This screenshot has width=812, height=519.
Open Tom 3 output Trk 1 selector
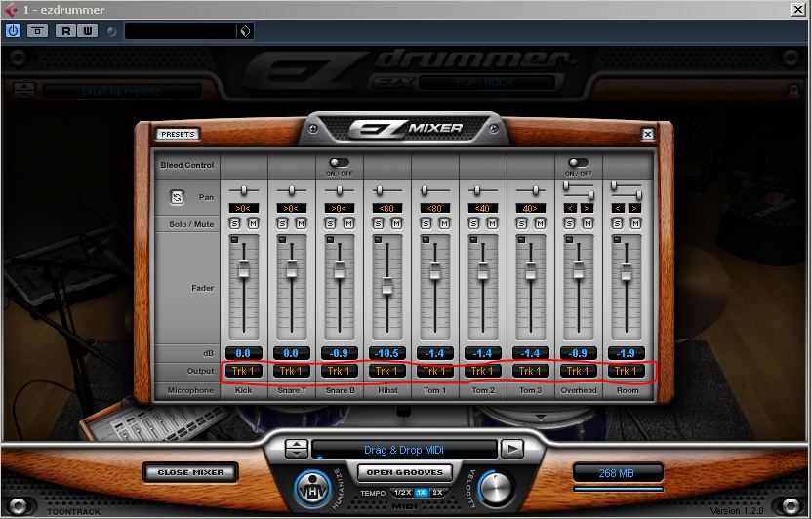[530, 371]
